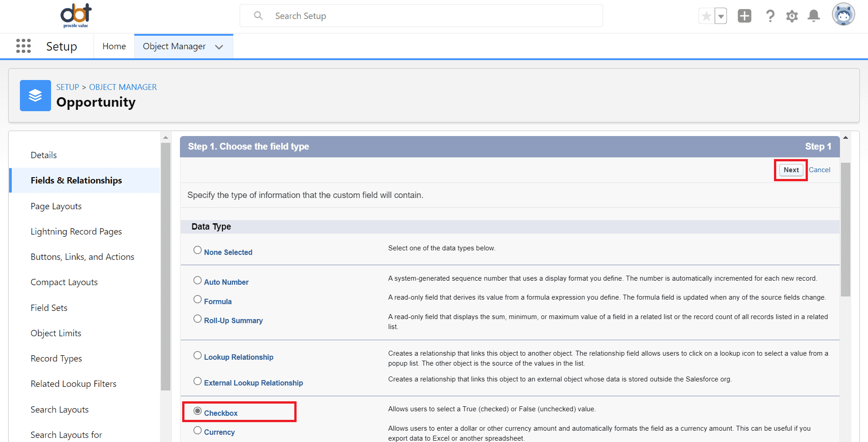The image size is (868, 442).
Task: Select the Auto Number radio button
Action: click(198, 280)
